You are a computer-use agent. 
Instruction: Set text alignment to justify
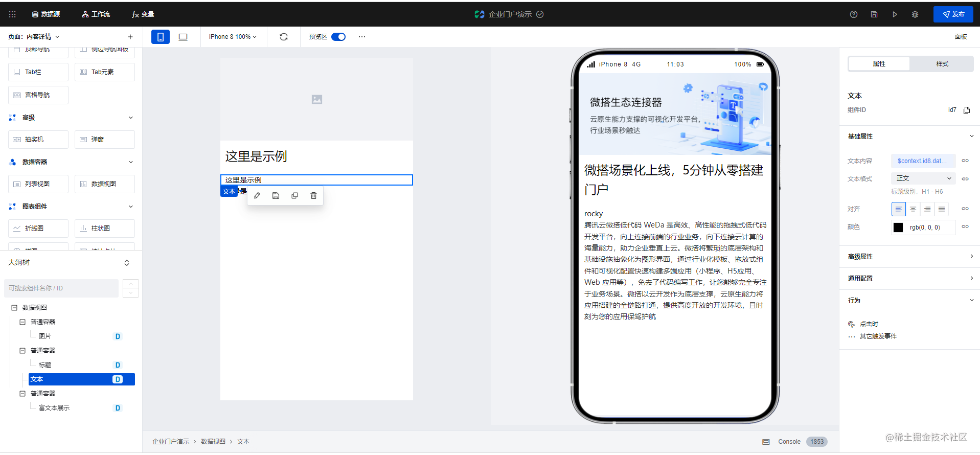[941, 209]
